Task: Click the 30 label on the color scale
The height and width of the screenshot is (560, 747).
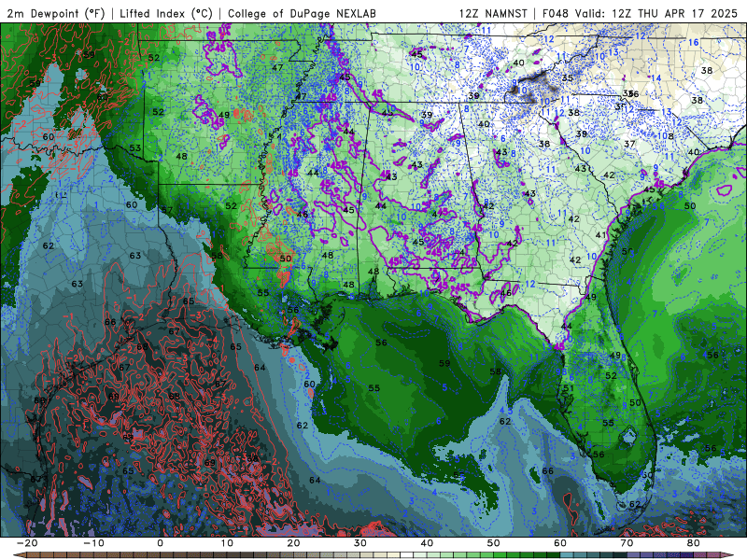Action: 360,543
